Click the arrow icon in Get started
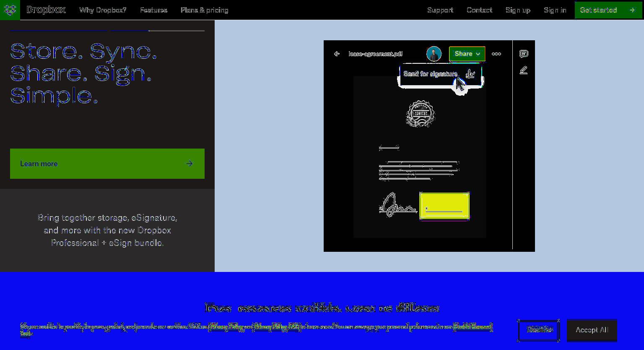Viewport: 644px width, 350px height. click(632, 10)
